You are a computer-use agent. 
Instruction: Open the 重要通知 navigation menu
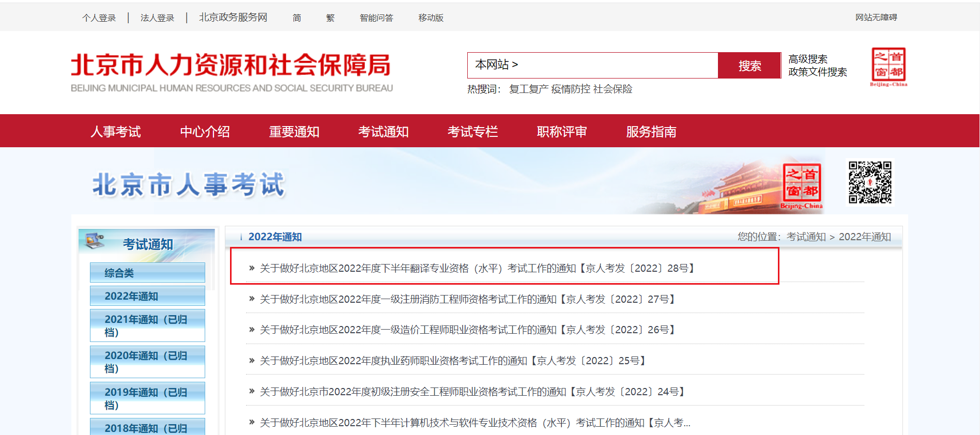click(x=294, y=132)
